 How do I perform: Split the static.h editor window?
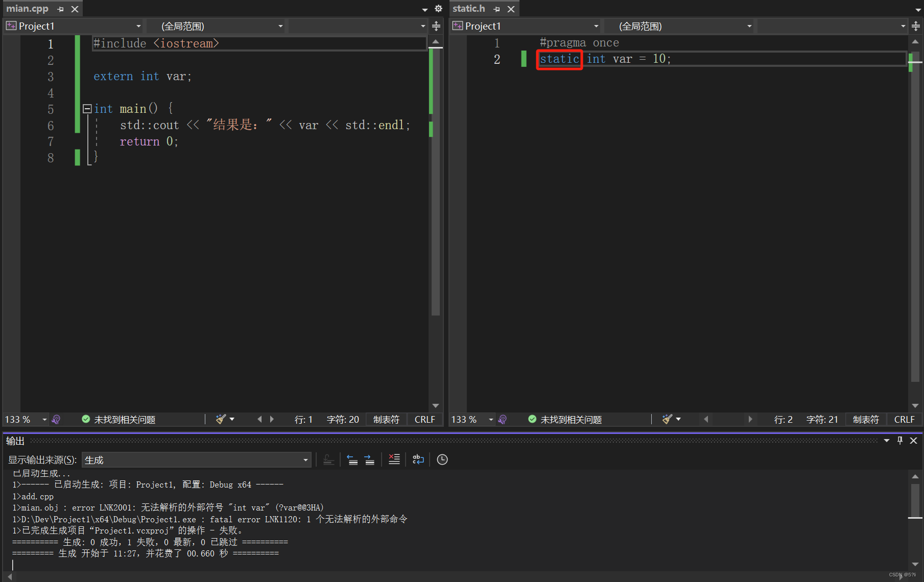click(x=916, y=26)
